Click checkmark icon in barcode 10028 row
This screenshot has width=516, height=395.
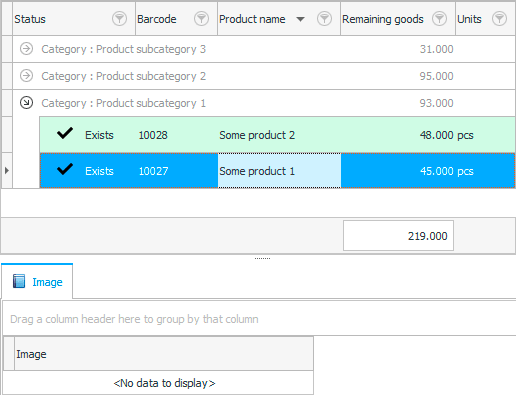[x=65, y=133]
